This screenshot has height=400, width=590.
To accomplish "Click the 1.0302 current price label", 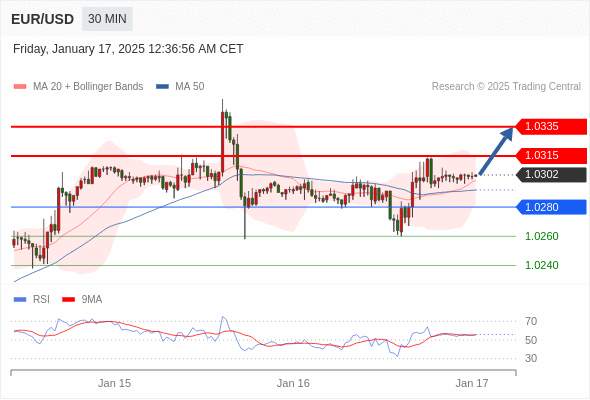I will point(551,175).
